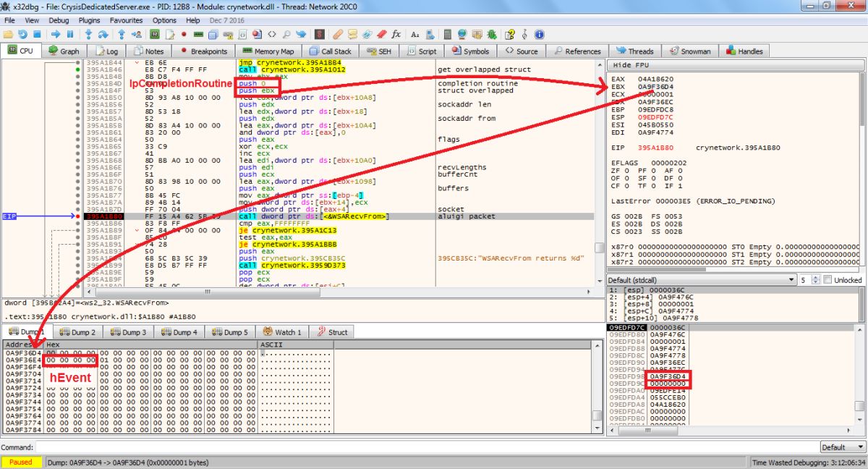This screenshot has width=868, height=469.
Task: Stop debugging with the blue square icon
Action: [38, 34]
